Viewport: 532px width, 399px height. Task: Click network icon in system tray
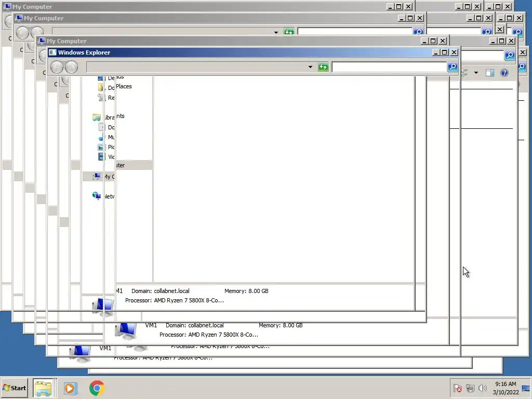click(470, 388)
